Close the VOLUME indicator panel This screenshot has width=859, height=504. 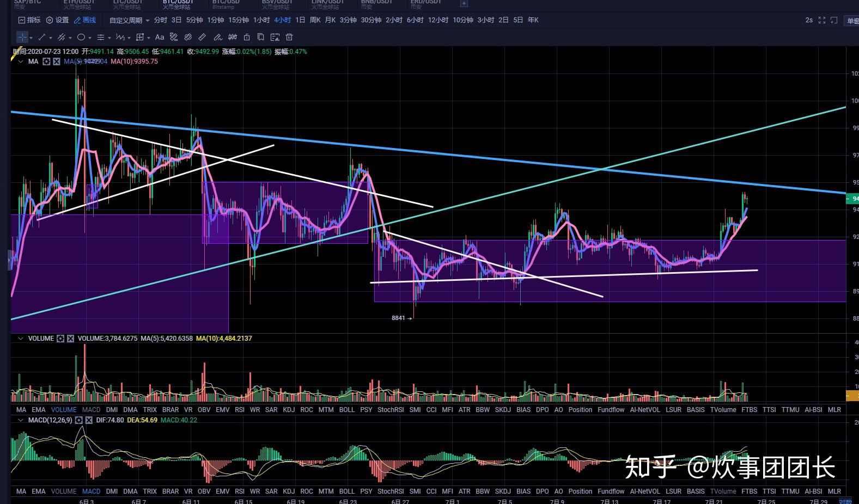coord(70,339)
